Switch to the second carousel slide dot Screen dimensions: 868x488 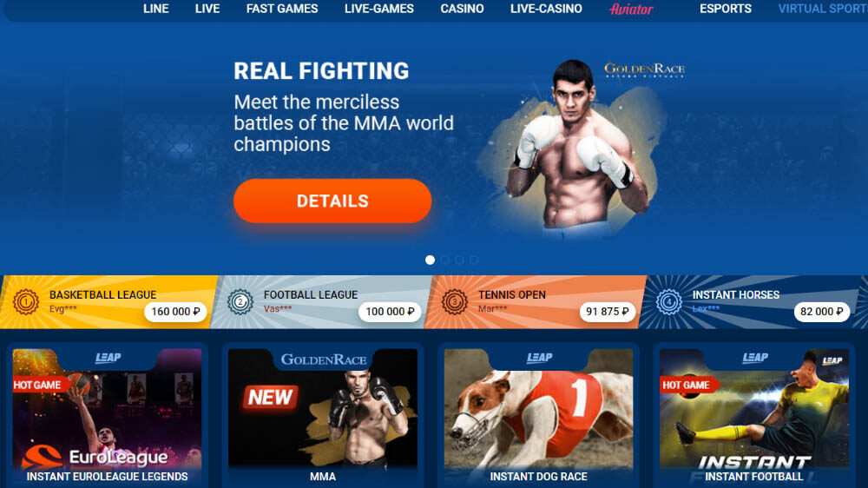coord(445,260)
